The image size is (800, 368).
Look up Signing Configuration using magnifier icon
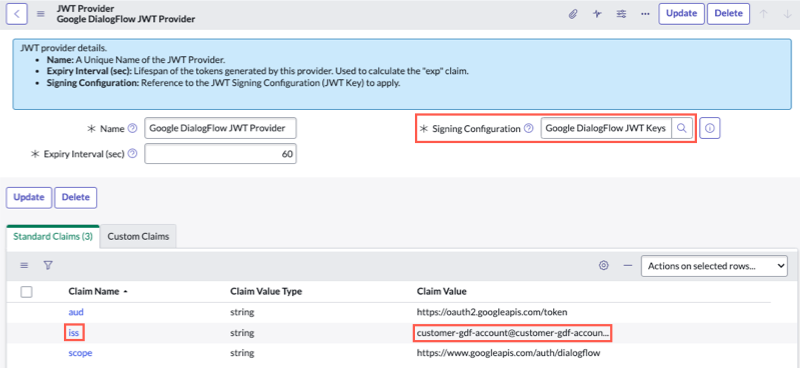682,129
